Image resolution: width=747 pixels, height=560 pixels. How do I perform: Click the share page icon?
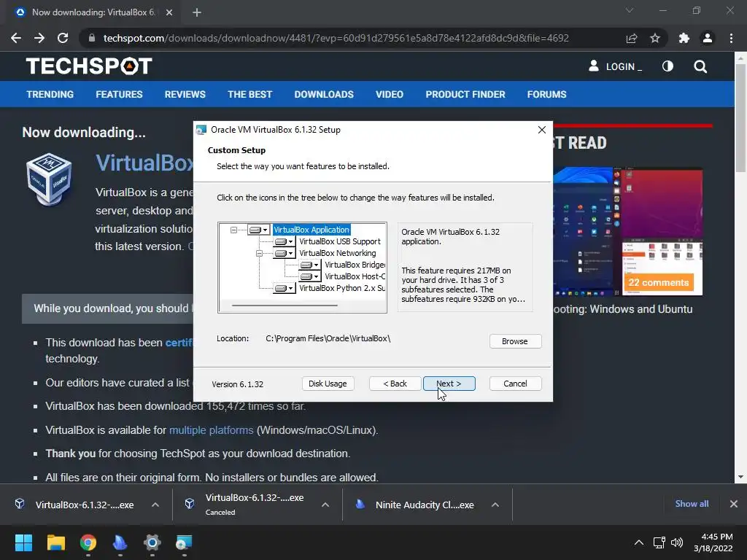tap(632, 38)
